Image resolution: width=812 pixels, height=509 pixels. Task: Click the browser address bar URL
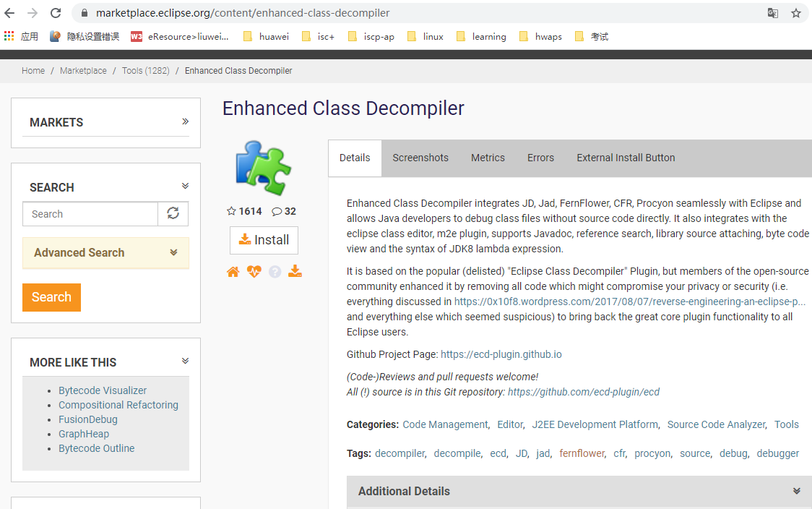click(x=243, y=13)
